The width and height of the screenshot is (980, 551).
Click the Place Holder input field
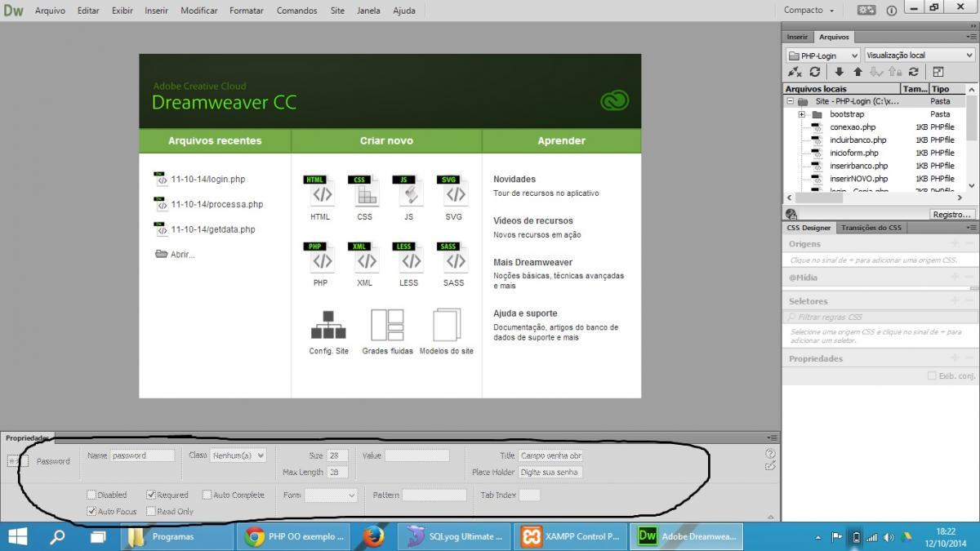(550, 472)
